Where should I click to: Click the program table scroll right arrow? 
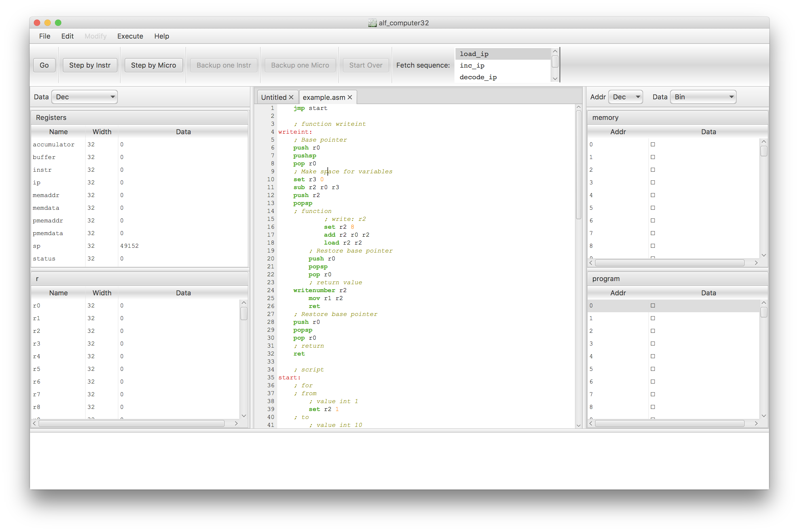[x=756, y=423]
